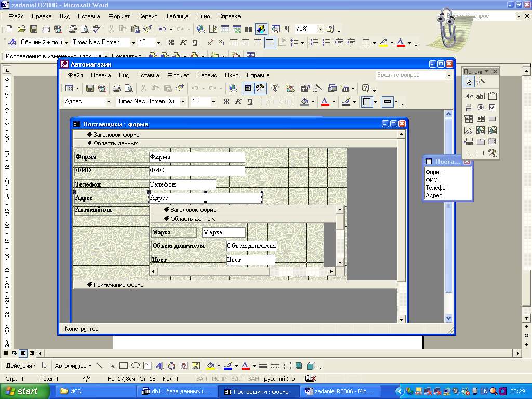The height and width of the screenshot is (399, 532).
Task: Toggle Show paragraph marks in Word toolbar
Action: (287, 29)
